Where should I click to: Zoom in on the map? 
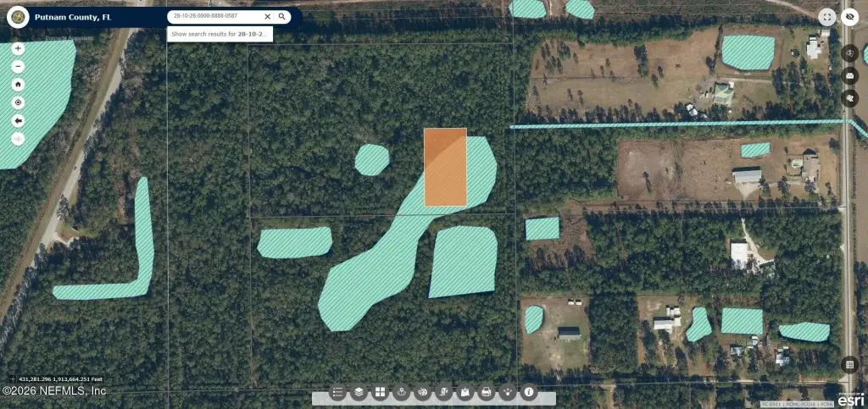click(x=19, y=48)
